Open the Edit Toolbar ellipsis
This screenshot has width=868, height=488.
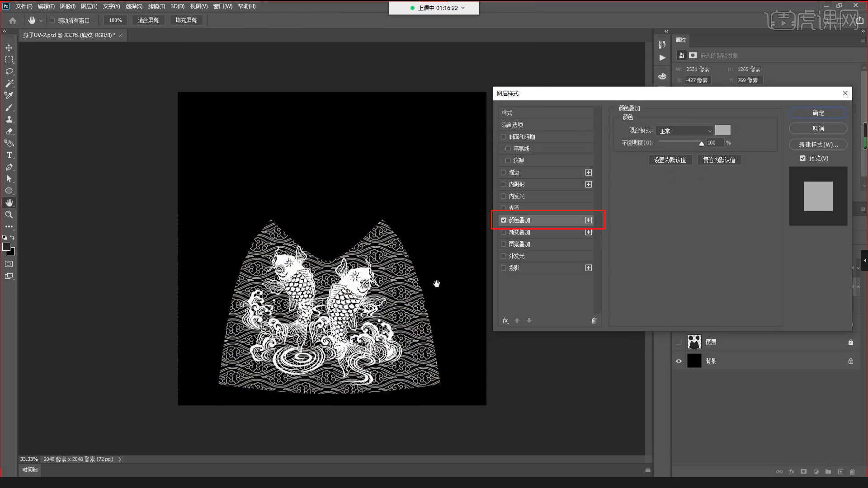pyautogui.click(x=9, y=226)
